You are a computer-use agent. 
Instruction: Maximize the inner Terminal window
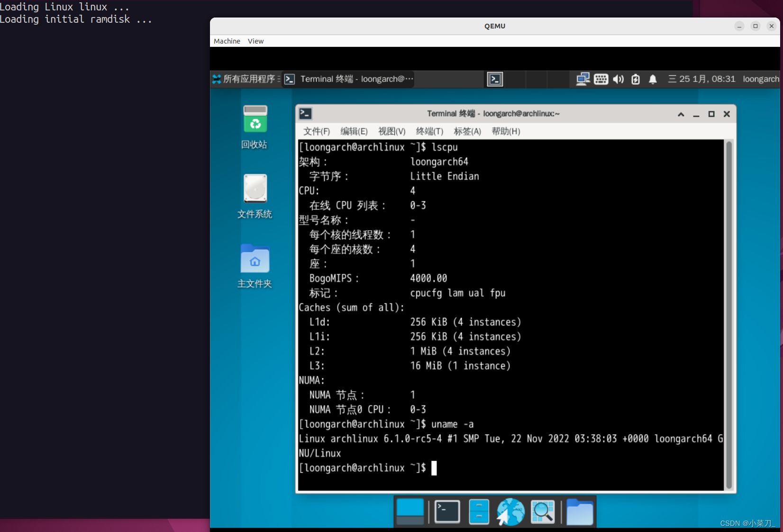tap(711, 114)
